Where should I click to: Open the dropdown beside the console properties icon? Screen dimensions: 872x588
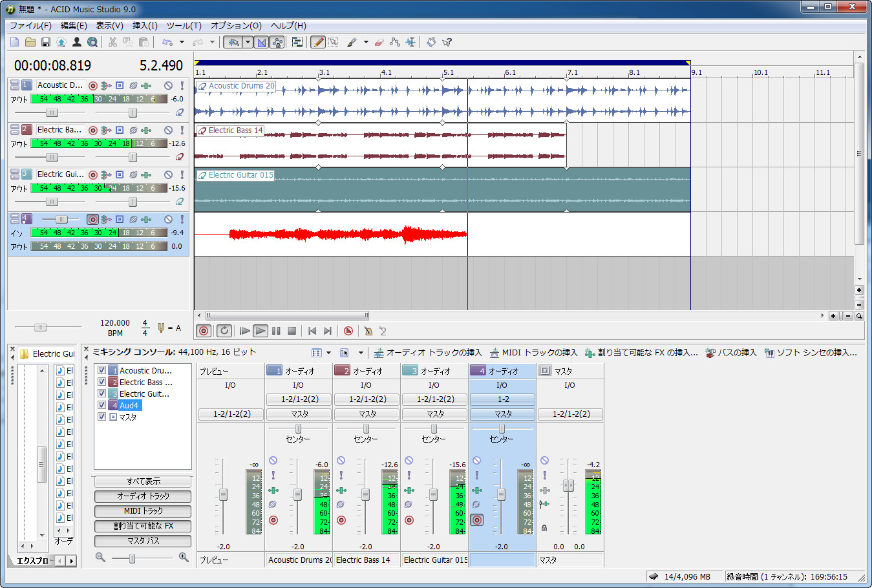tap(361, 353)
